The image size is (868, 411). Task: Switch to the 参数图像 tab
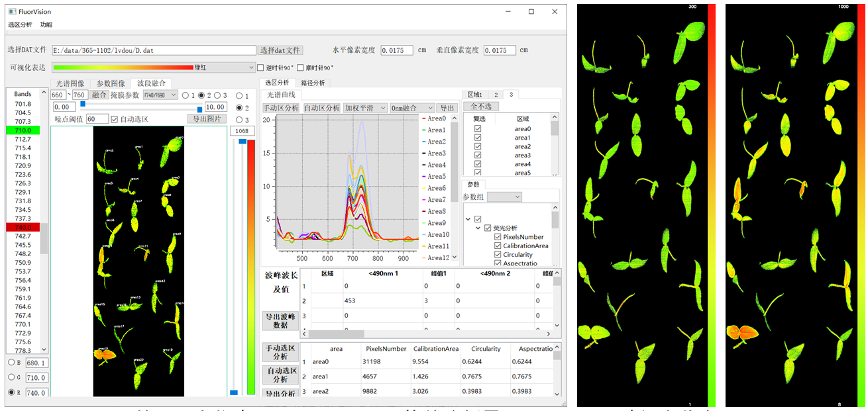(x=111, y=83)
